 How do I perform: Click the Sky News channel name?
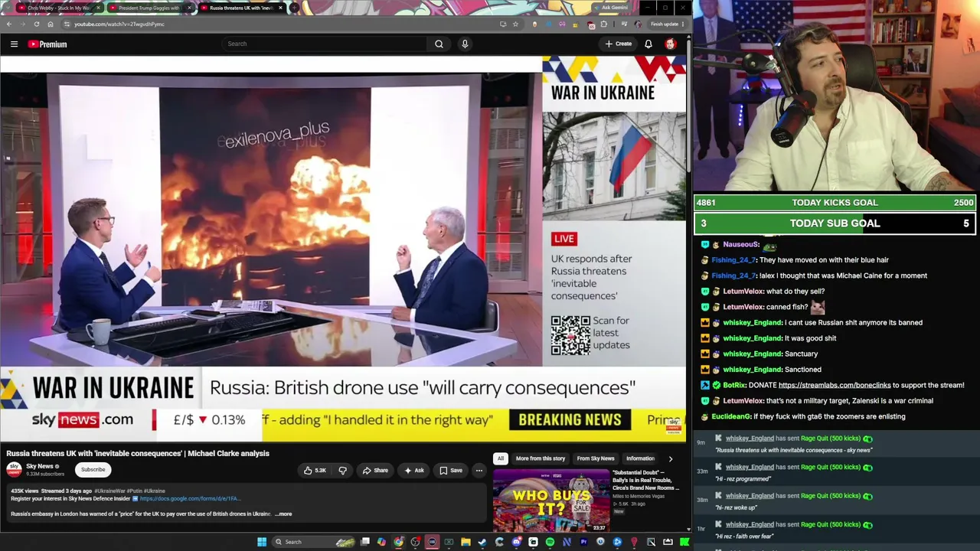tap(40, 466)
